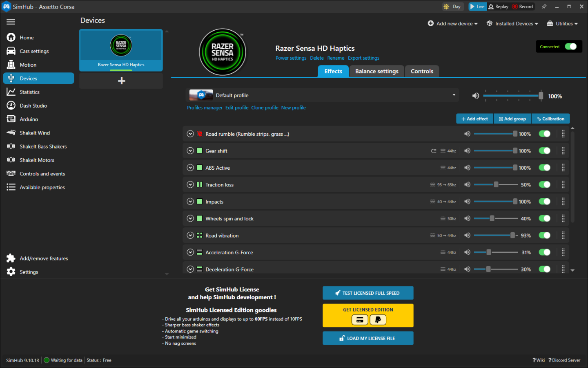Click the ShakeIt Bass Shakers icon
Screen dimensions: 588x368
coord(11,146)
